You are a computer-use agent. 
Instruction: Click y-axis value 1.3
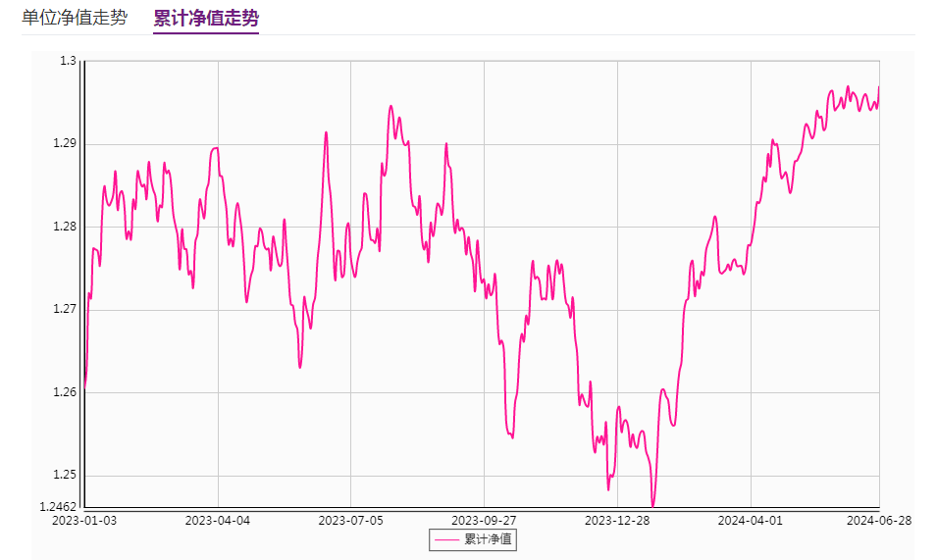pos(68,61)
